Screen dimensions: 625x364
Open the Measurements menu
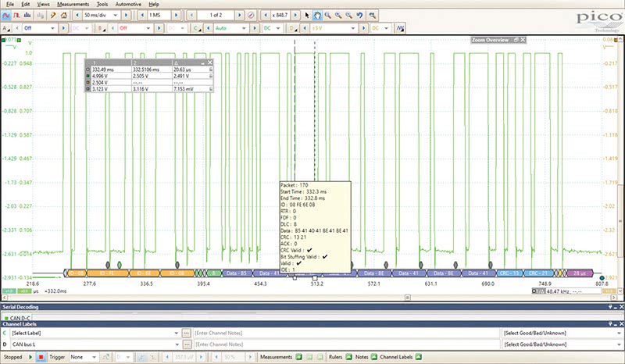(73, 4)
